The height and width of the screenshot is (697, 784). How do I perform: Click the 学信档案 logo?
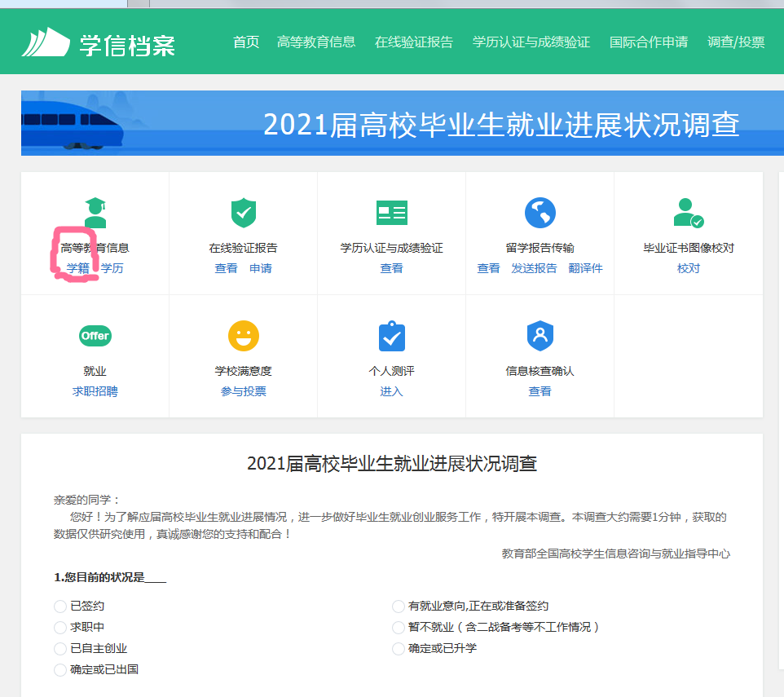point(99,42)
